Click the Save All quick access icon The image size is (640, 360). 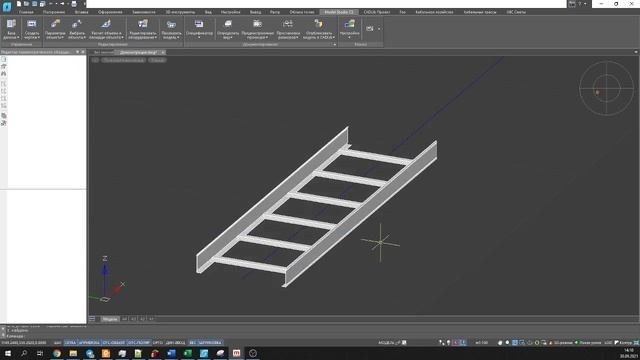coord(42,4)
